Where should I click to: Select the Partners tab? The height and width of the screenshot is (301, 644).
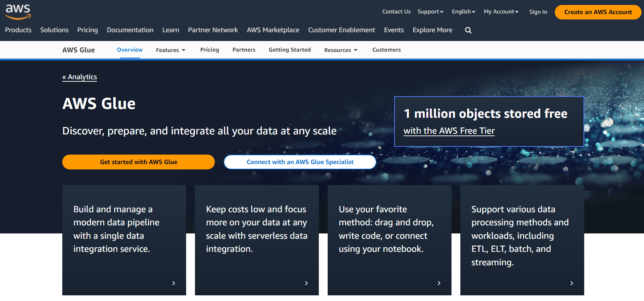244,50
